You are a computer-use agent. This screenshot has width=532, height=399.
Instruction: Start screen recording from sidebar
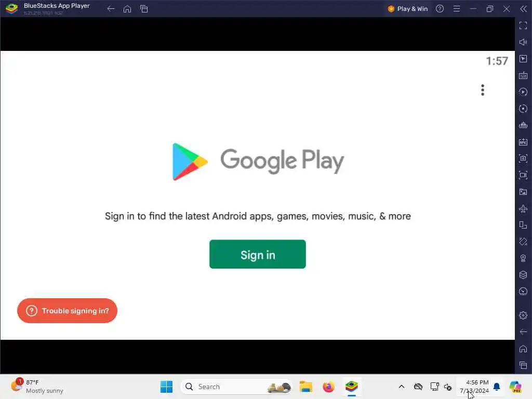523,175
